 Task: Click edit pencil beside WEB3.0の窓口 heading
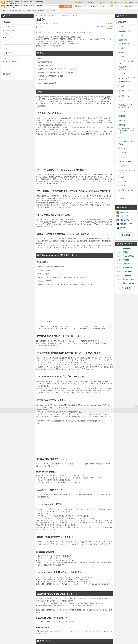pyautogui.click(x=50, y=627)
